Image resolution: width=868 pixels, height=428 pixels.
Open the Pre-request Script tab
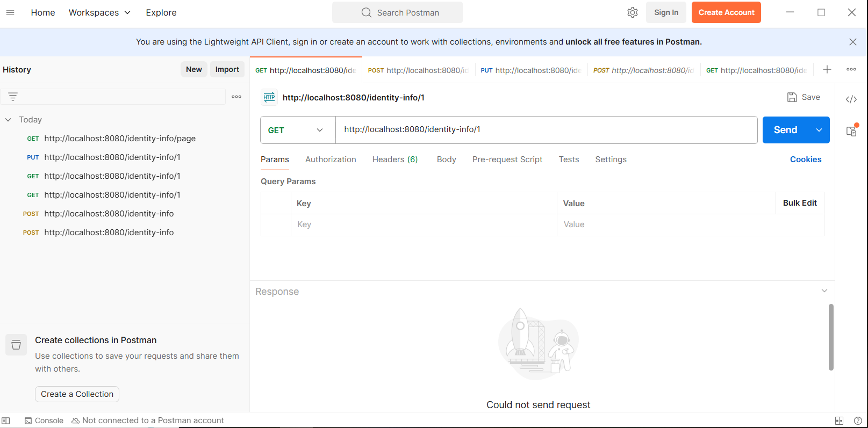(x=507, y=159)
